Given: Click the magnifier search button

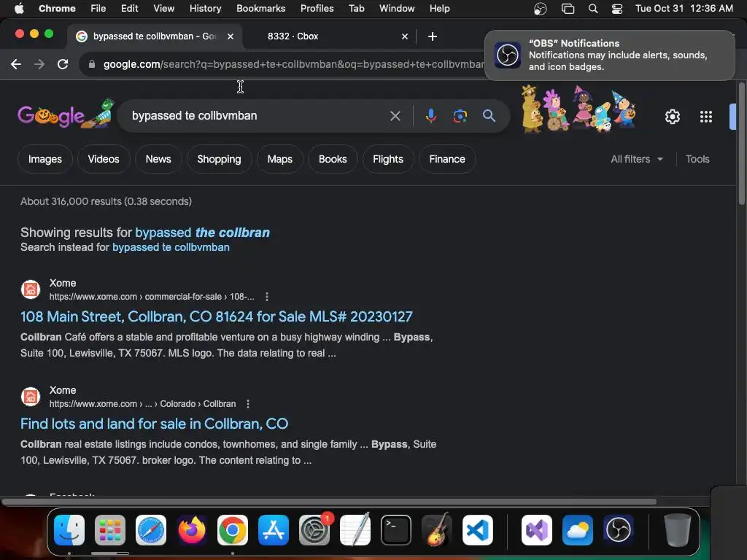Looking at the screenshot, I should [x=489, y=116].
